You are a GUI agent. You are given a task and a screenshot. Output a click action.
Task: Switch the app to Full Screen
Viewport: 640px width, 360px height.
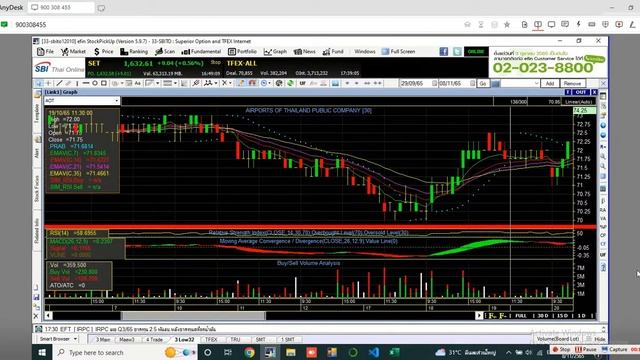point(398,51)
